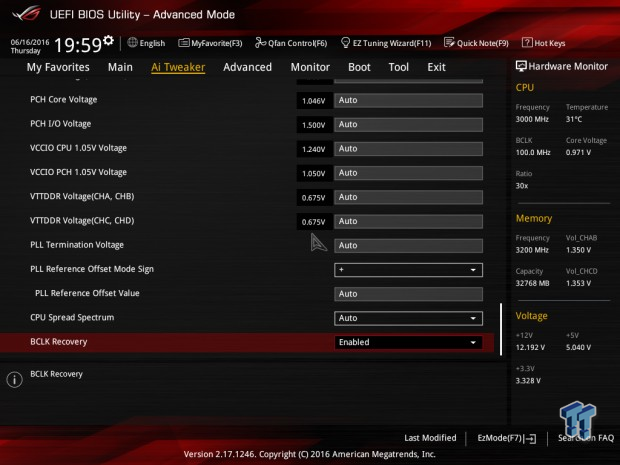Open Qfan Control fan icon
Image resolution: width=620 pixels, height=465 pixels.
(x=261, y=42)
